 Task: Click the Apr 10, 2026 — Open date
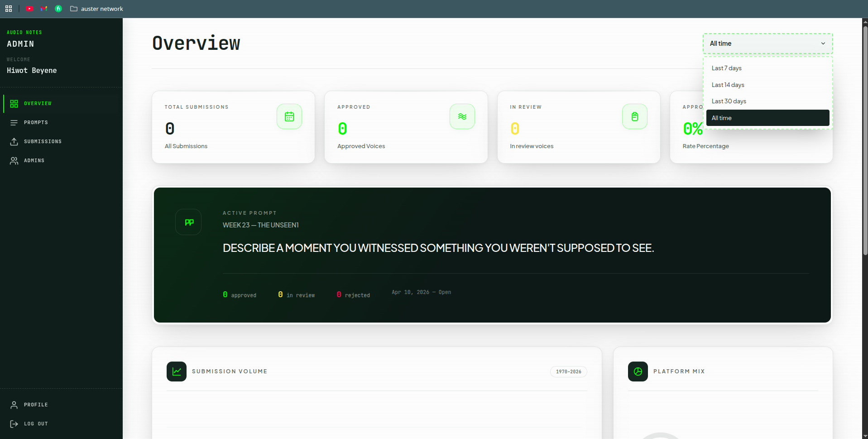click(x=422, y=292)
